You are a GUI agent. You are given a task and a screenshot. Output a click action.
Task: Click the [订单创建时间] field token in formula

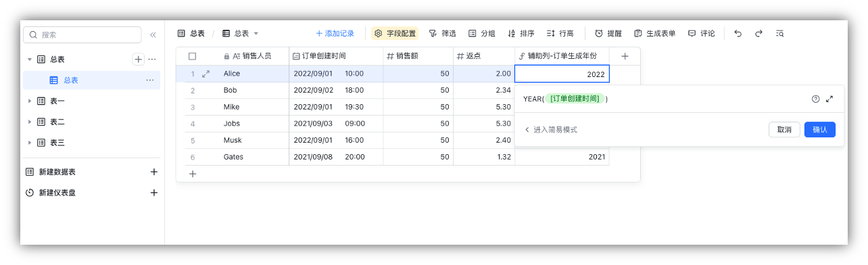(575, 99)
